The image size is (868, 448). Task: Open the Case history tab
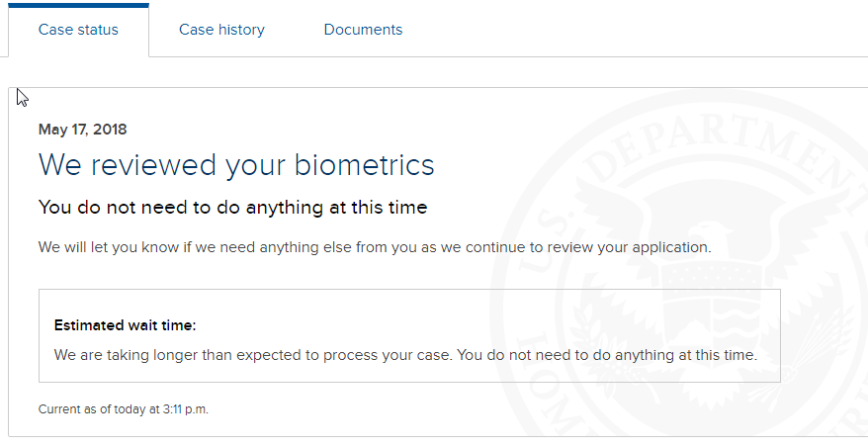pyautogui.click(x=221, y=30)
